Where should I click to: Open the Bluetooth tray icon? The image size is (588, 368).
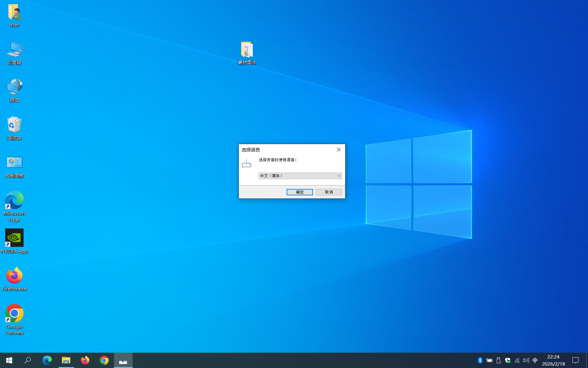(480, 360)
